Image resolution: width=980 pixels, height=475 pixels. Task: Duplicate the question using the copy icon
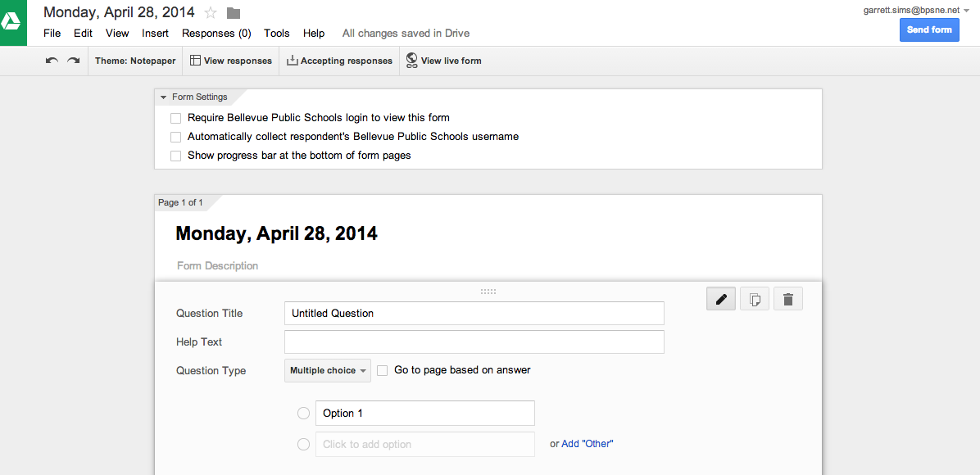[755, 299]
